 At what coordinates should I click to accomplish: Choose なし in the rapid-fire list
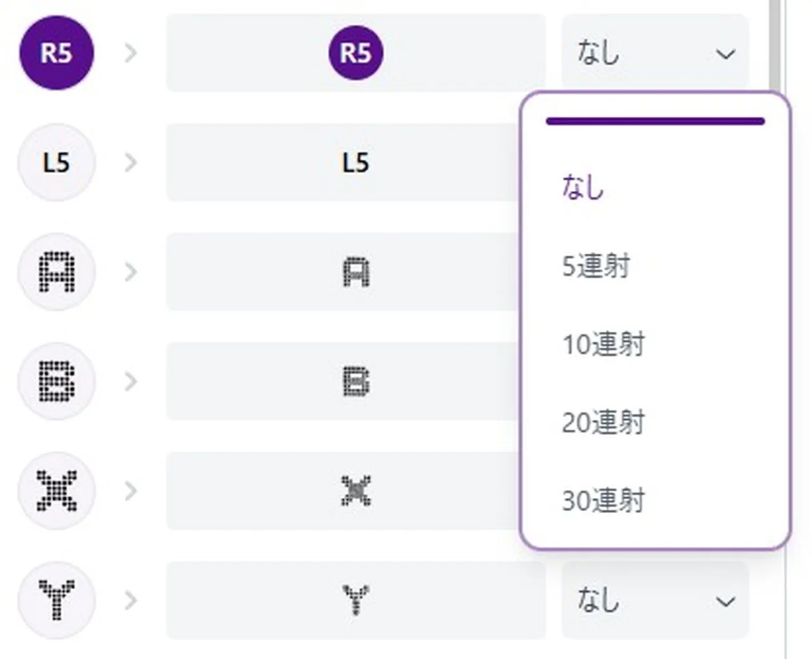click(584, 188)
